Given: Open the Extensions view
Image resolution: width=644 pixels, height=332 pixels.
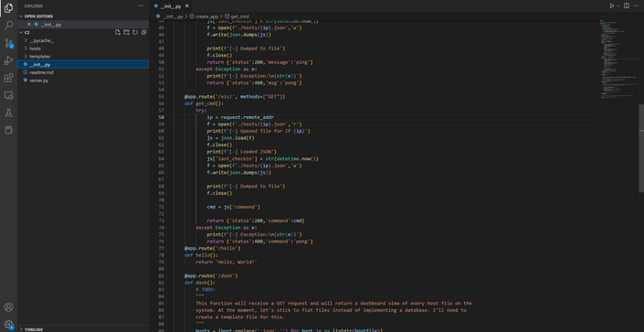Looking at the screenshot, I should 8,78.
